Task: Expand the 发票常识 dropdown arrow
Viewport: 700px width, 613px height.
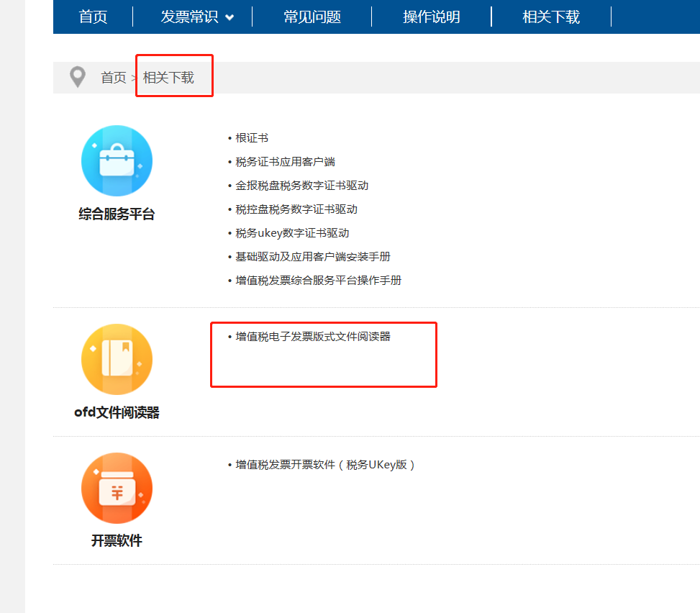Action: point(229,18)
